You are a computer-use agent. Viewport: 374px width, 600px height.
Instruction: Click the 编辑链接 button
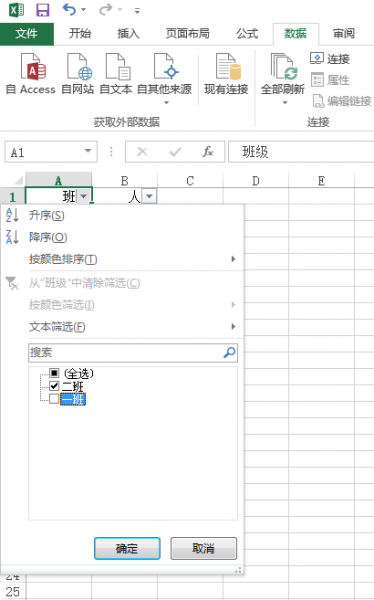tap(341, 101)
